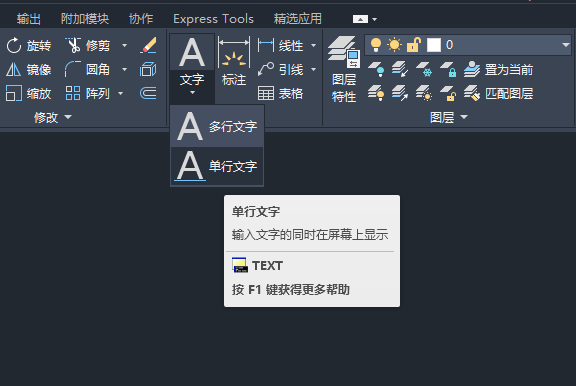Click the layer unlock icon
Image resolution: width=576 pixels, height=386 pixels.
(448, 93)
